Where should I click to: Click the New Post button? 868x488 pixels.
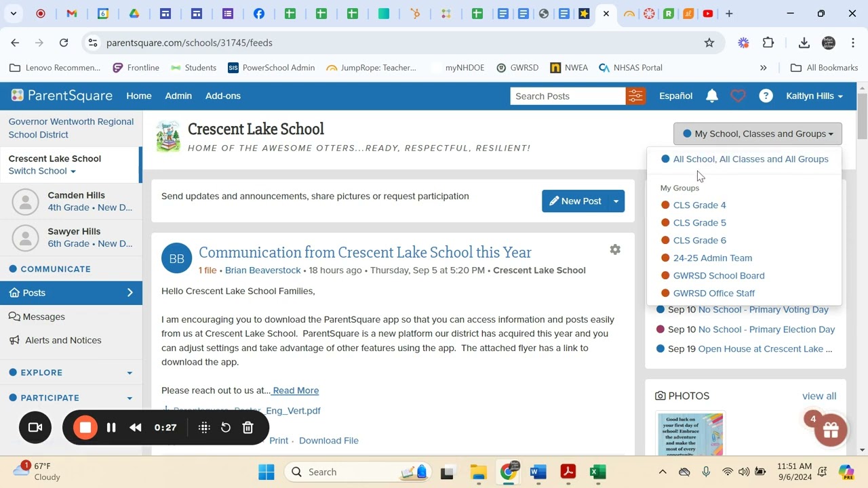575,201
